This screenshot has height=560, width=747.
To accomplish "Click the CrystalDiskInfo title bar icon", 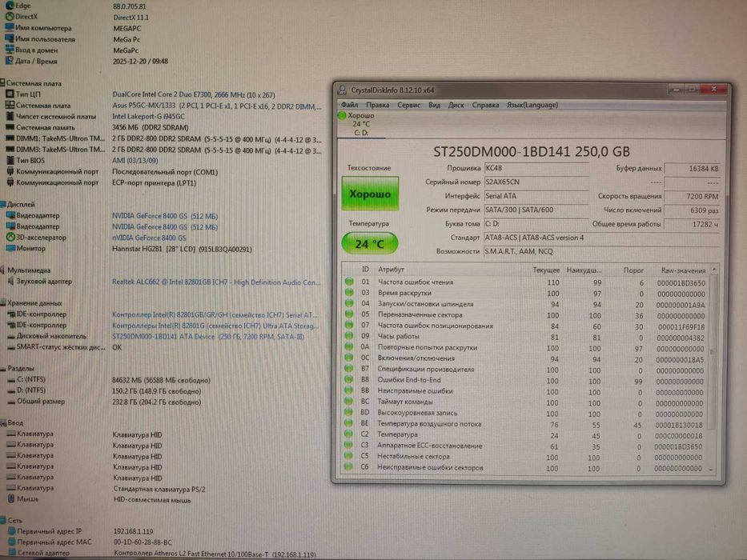I will (x=343, y=90).
